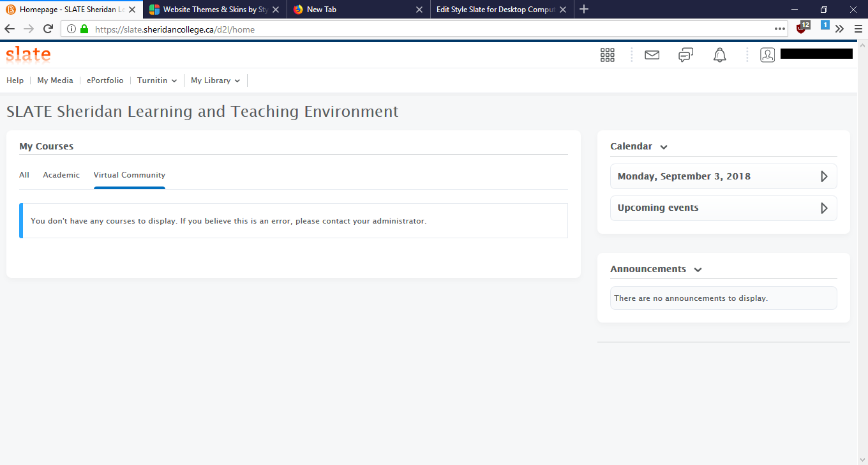Expand the My Library dropdown menu

coord(216,80)
